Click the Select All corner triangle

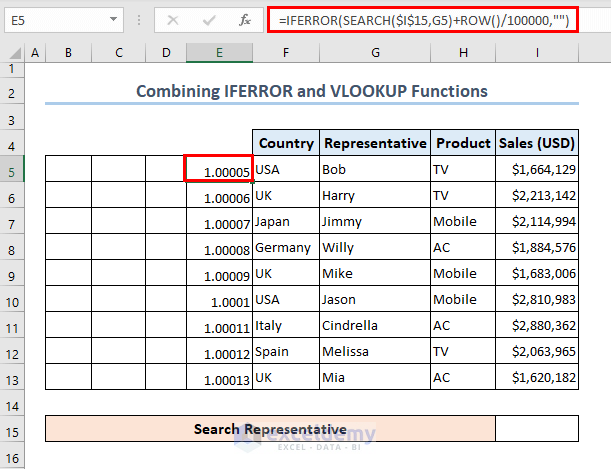pyautogui.click(x=10, y=52)
